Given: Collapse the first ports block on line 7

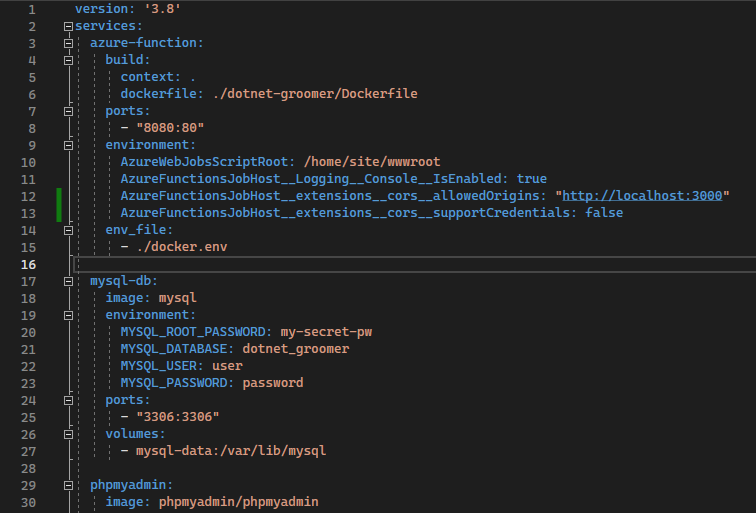Looking at the screenshot, I should (68, 111).
